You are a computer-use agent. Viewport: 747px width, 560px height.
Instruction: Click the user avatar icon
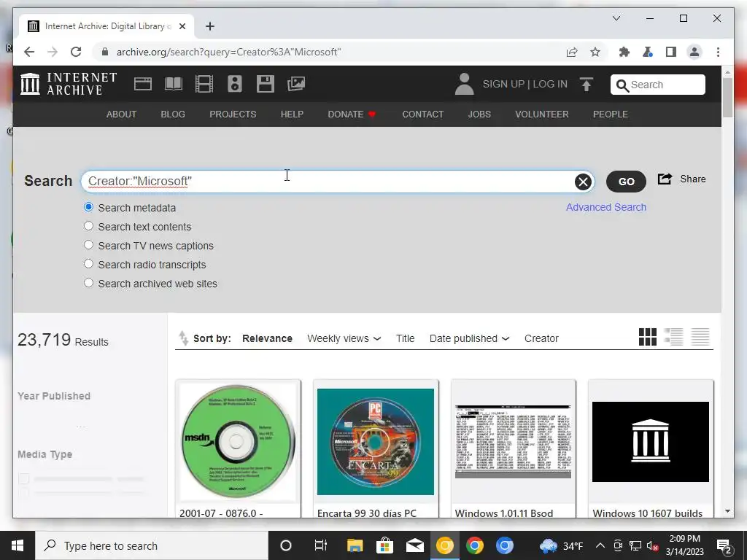pyautogui.click(x=464, y=84)
